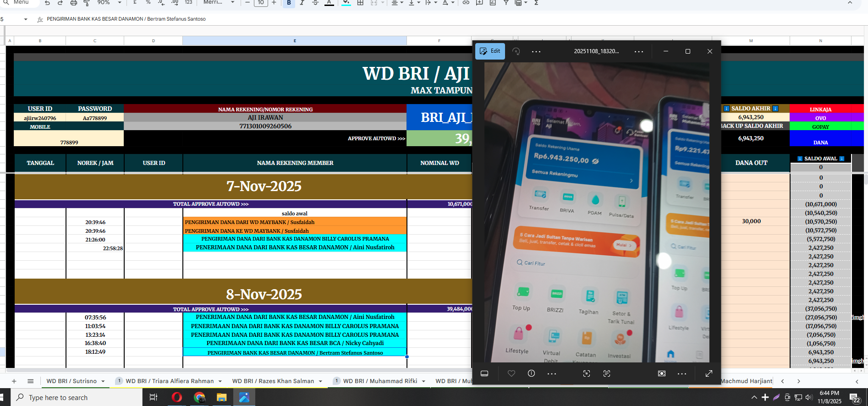Click the Create a filter icon
Screen dimensions: 868x406
pyautogui.click(x=506, y=3)
